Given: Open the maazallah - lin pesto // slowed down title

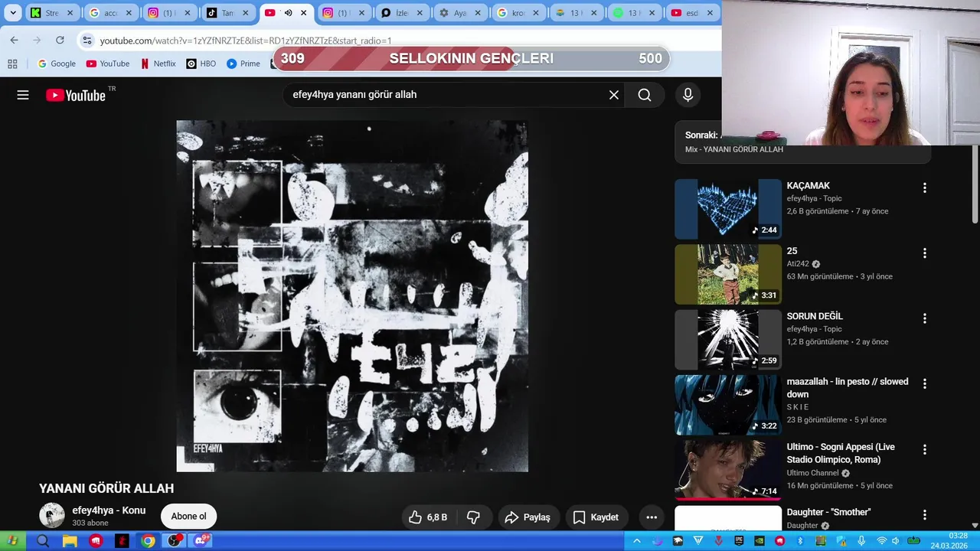Looking at the screenshot, I should (x=848, y=388).
